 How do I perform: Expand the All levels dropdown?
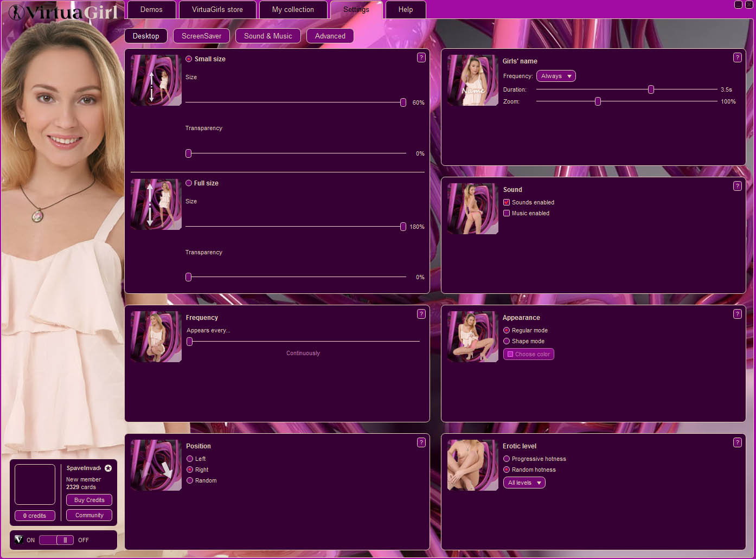point(524,483)
